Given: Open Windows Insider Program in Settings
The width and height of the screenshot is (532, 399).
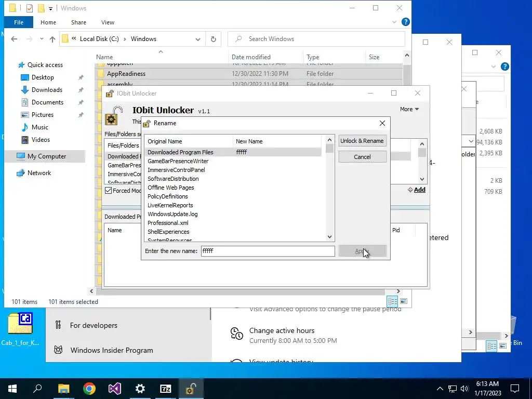Looking at the screenshot, I should tap(112, 350).
